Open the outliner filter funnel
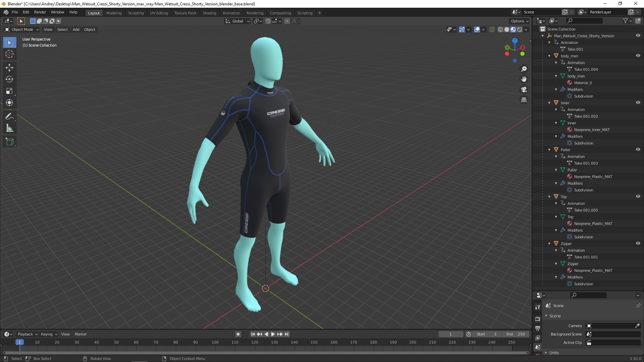The width and height of the screenshot is (644, 362). [x=626, y=21]
